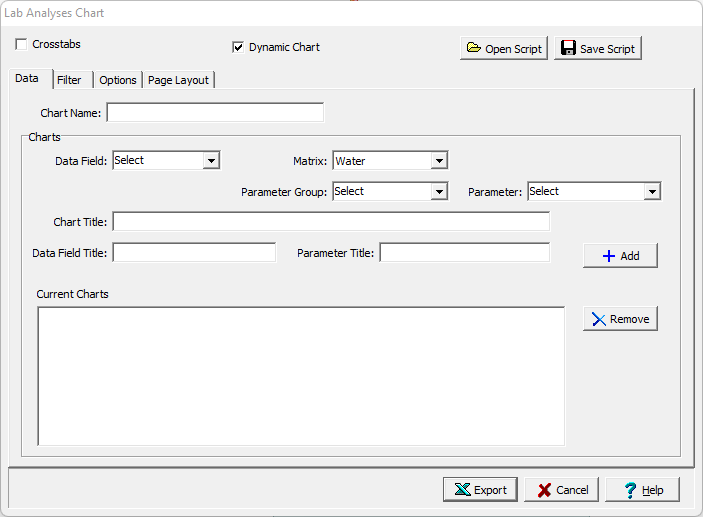Uncheck the Dynamic Chart checkbox
This screenshot has height=517, width=703.
click(238, 47)
